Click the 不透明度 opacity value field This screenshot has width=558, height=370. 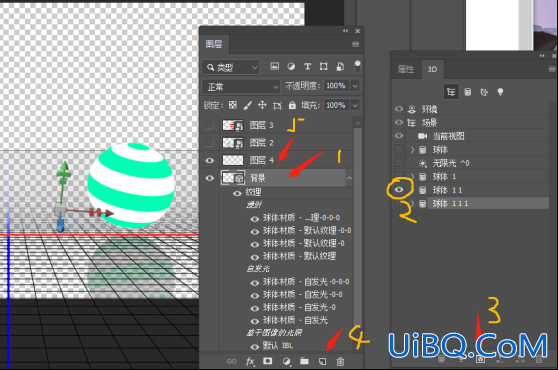tap(336, 86)
